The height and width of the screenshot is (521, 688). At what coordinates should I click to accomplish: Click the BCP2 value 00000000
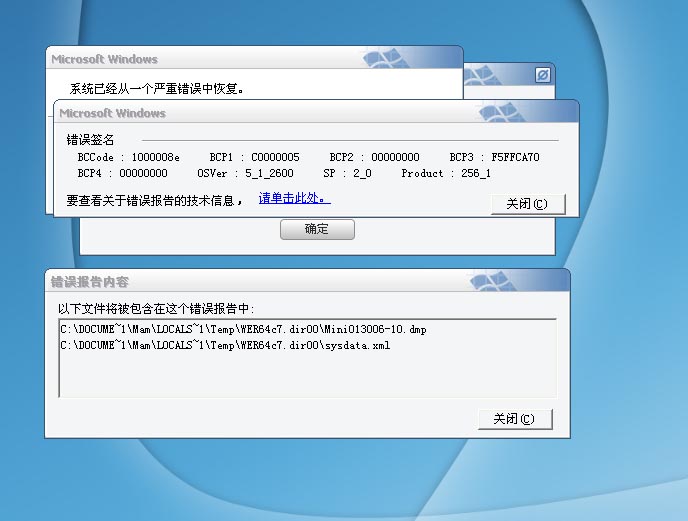point(395,157)
